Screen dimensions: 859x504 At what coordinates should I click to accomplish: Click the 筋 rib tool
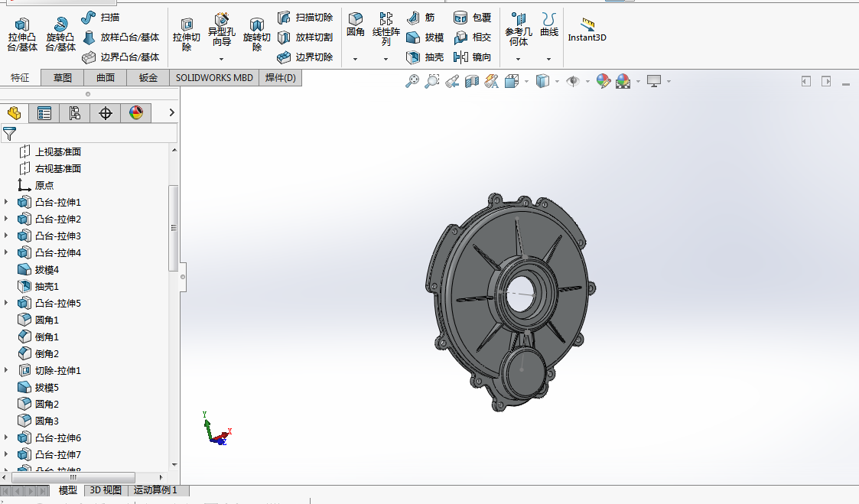tap(421, 18)
